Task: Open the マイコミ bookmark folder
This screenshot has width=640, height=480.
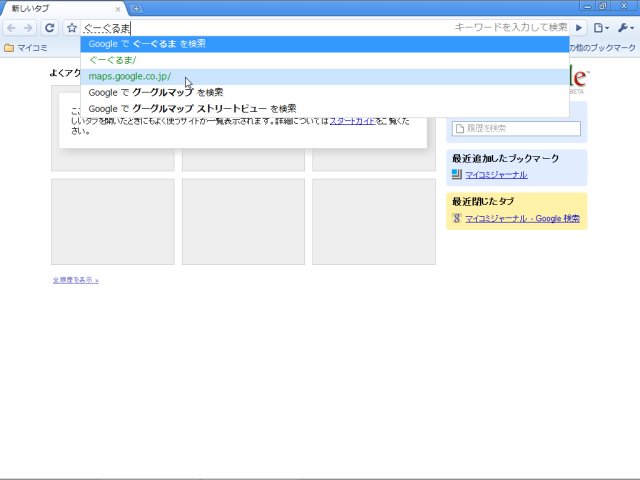Action: 26,48
